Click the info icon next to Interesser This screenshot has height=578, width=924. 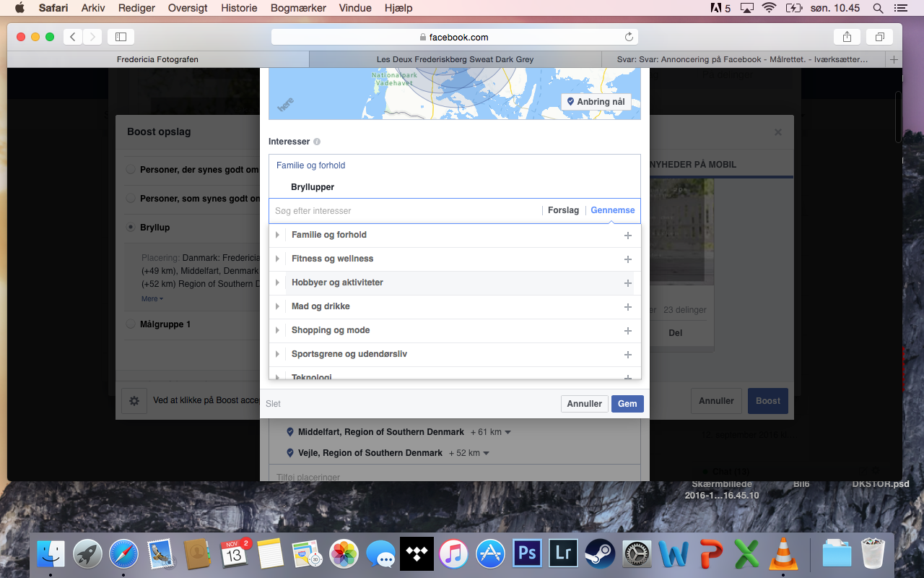pyautogui.click(x=317, y=142)
